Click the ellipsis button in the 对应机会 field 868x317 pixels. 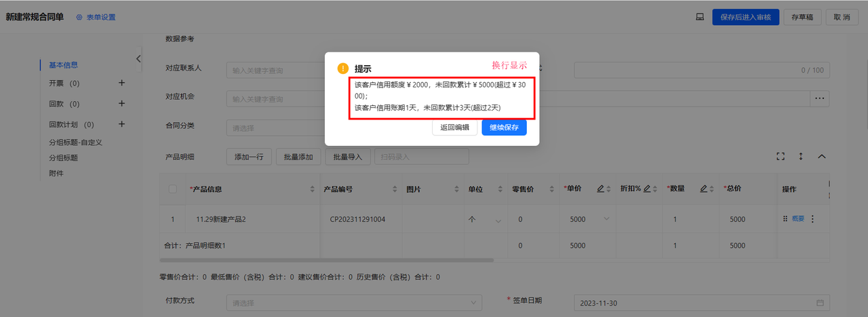820,98
